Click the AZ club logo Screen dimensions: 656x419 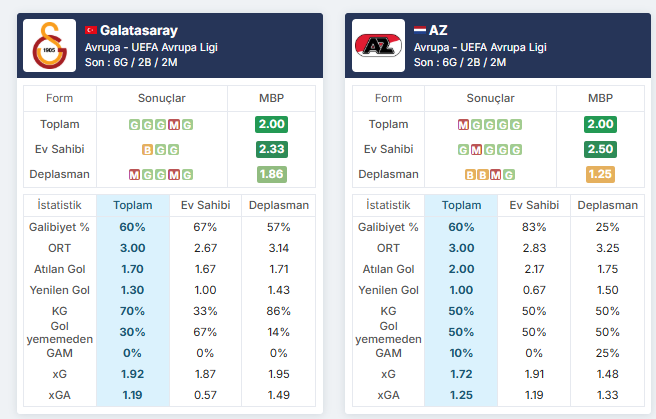(x=379, y=46)
